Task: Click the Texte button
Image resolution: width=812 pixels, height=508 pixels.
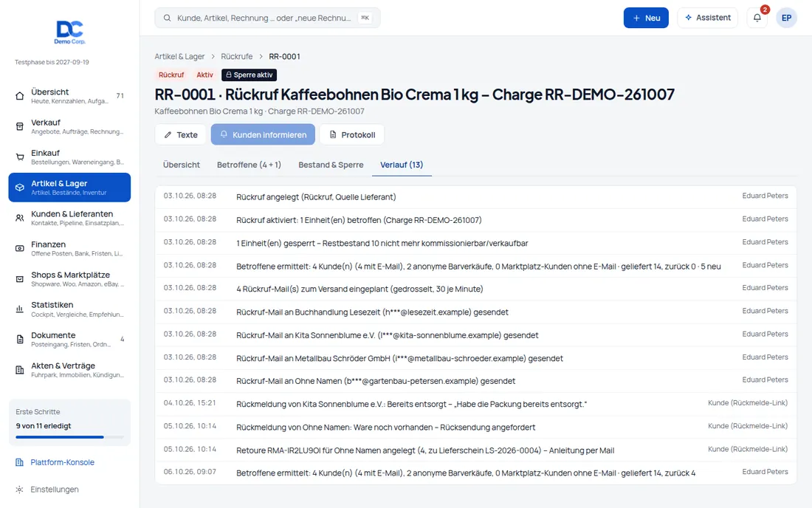Action: click(180, 134)
